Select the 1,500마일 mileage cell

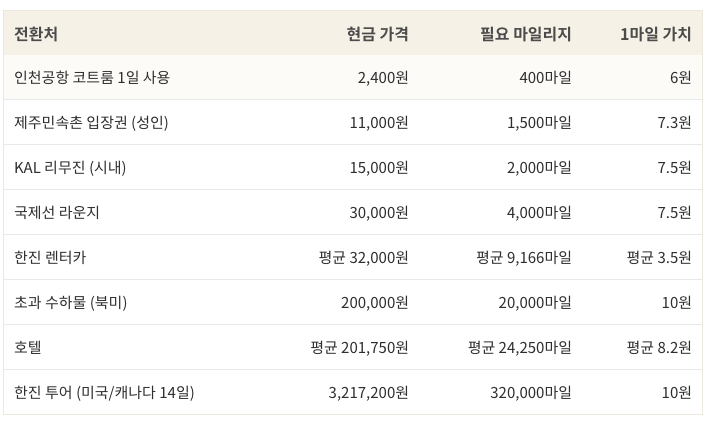pyautogui.click(x=539, y=122)
